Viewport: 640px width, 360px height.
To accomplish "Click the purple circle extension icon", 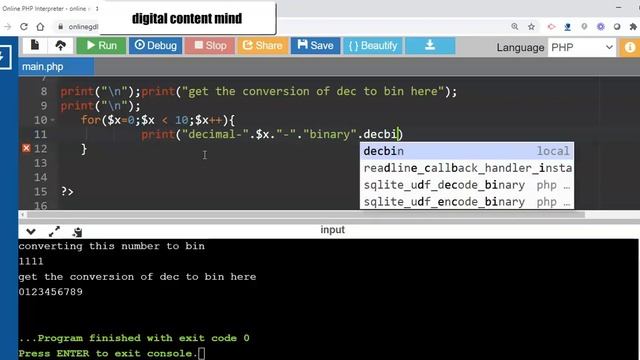I will click(600, 27).
